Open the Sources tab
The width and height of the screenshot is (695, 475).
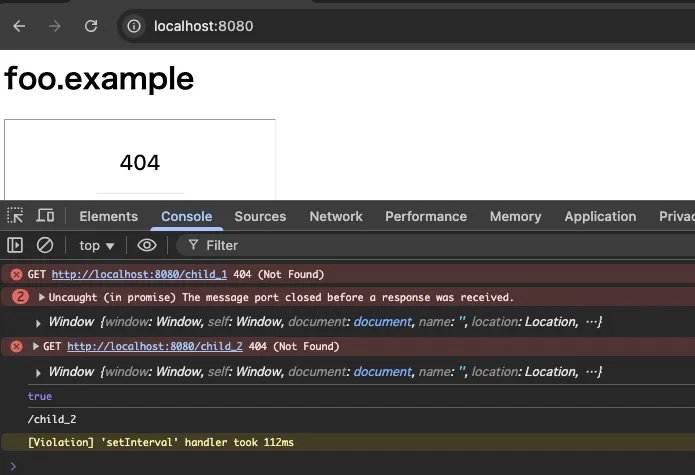(260, 216)
